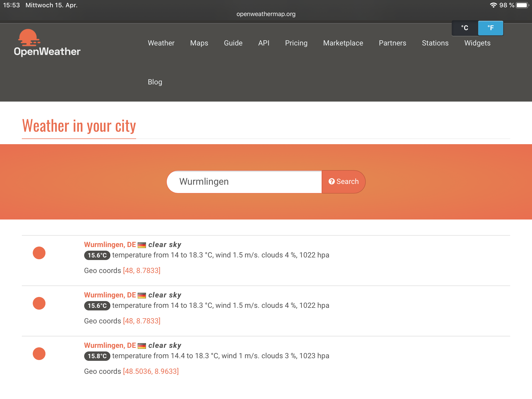Viewport: 532px width, 399px height.
Task: Click second result's orange weather icon
Action: [x=39, y=303]
